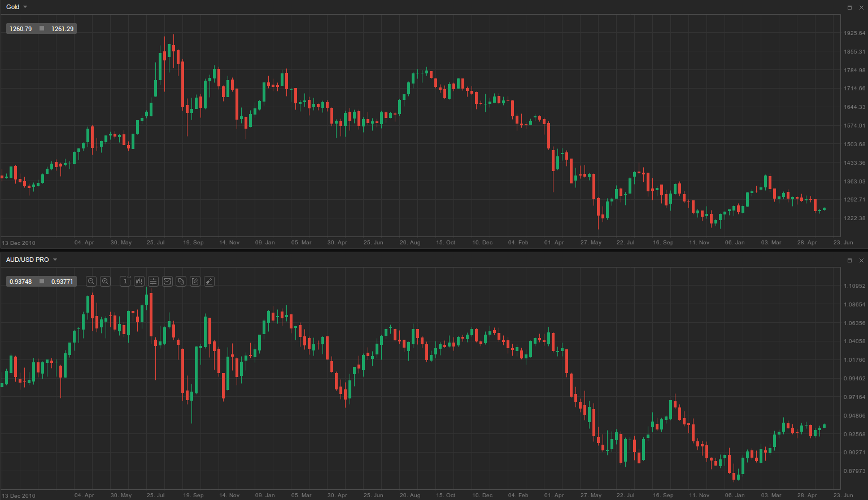Maximize the Gold chart panel
868x500 pixels.
849,7
